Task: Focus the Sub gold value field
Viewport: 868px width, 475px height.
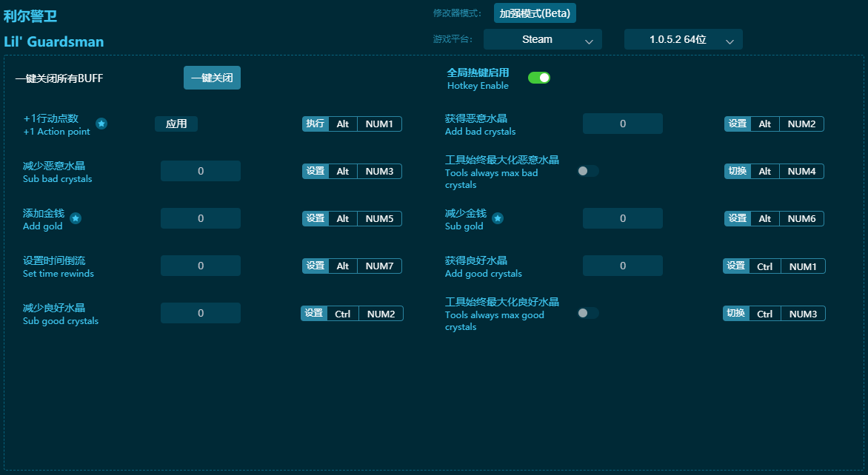Action: pos(623,218)
